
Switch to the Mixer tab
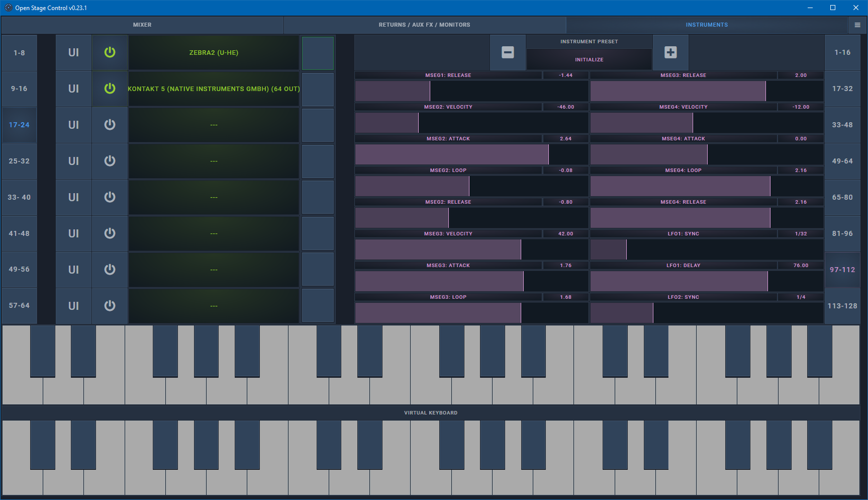tap(142, 25)
